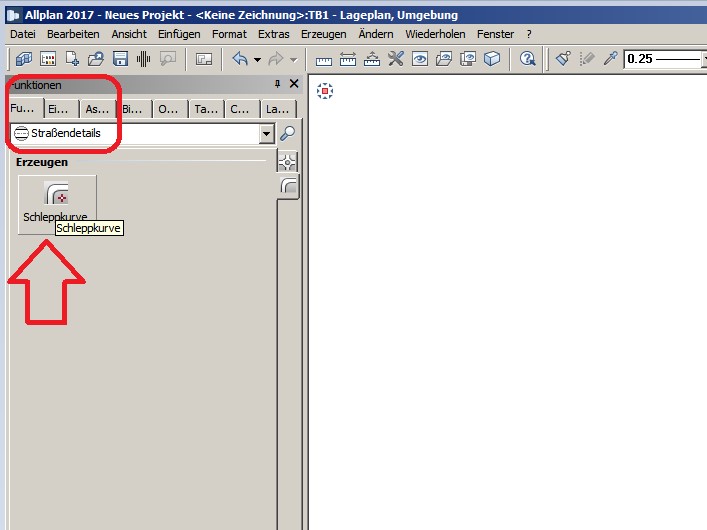Pin the Funktionen panel with pushpin
The height and width of the screenshot is (530, 707).
(x=278, y=85)
